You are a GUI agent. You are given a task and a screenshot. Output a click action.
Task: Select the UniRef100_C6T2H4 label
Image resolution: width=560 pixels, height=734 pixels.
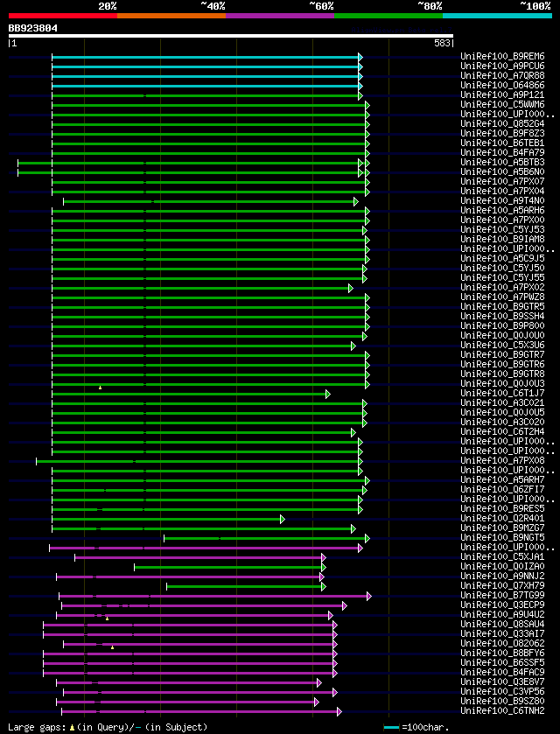[x=502, y=431]
